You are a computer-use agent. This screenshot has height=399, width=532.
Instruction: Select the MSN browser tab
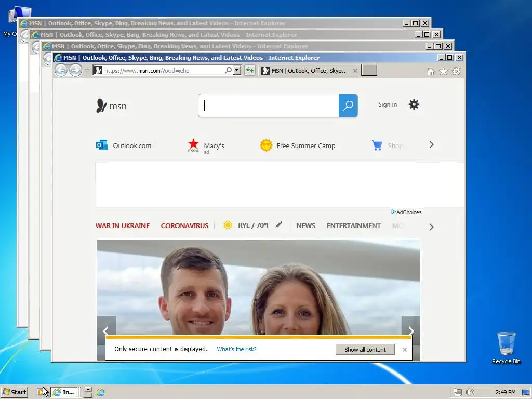309,71
